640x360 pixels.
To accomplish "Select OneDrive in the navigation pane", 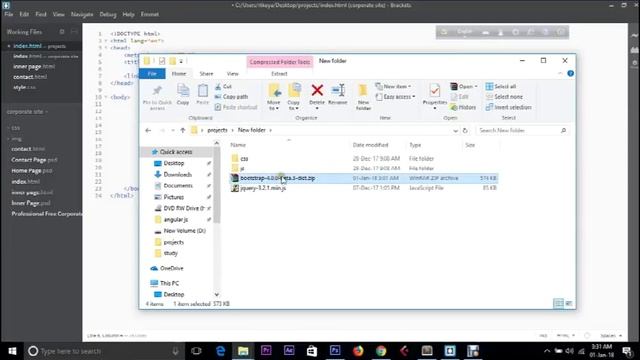I will click(171, 268).
